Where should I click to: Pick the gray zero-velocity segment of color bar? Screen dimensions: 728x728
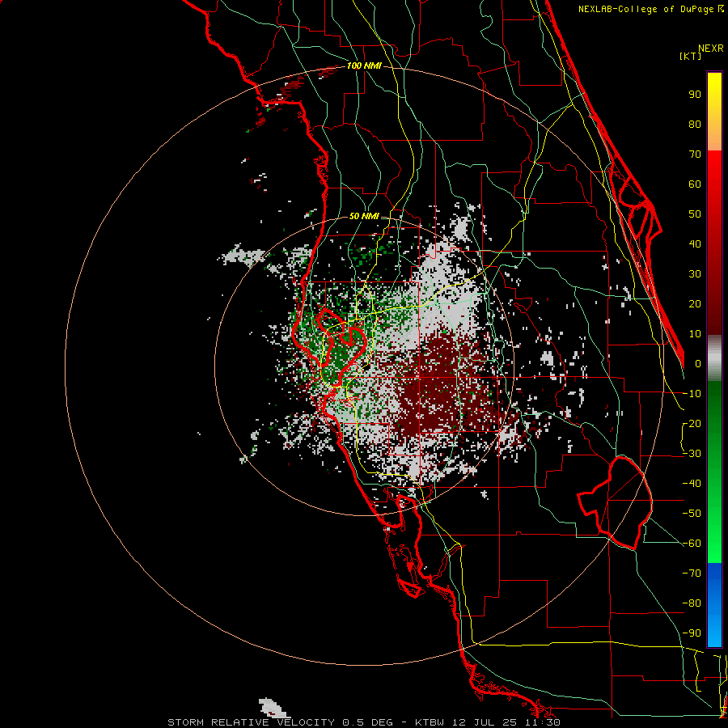tap(714, 358)
